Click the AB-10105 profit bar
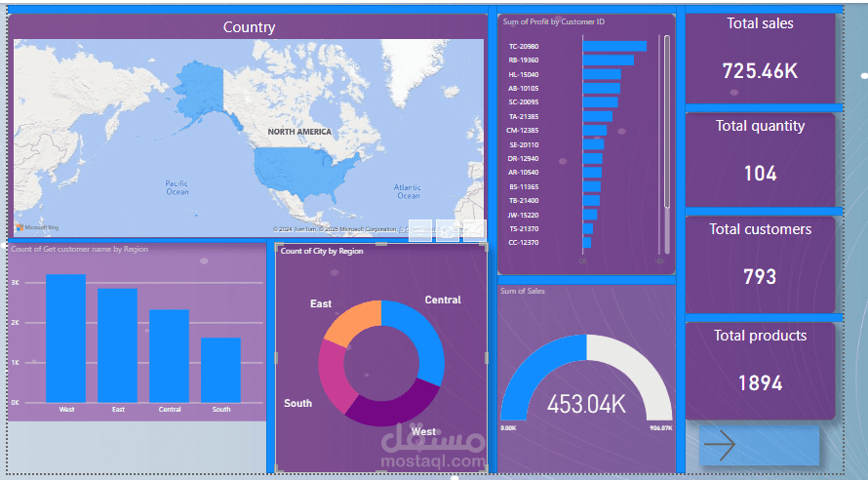 tap(601, 88)
